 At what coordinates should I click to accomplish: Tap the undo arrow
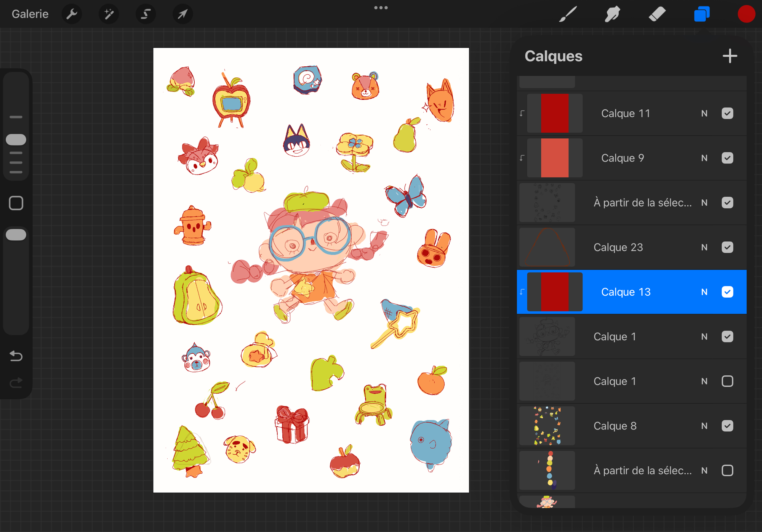(16, 356)
